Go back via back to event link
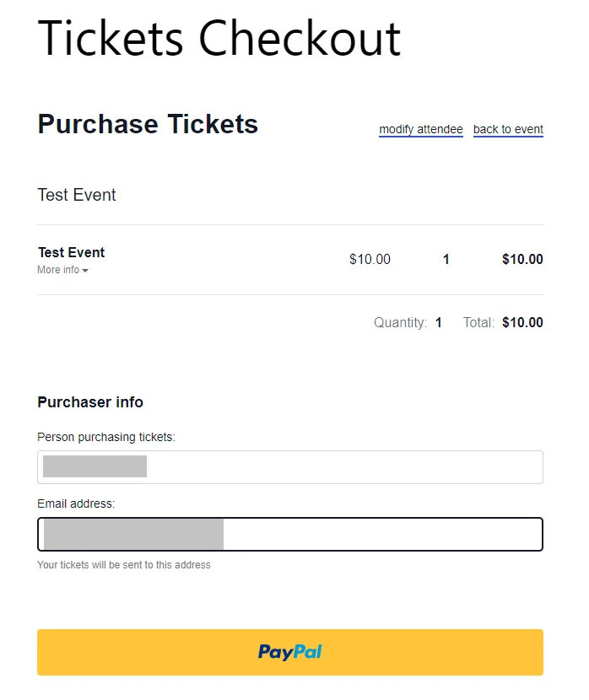This screenshot has height=700, width=589. [x=508, y=129]
